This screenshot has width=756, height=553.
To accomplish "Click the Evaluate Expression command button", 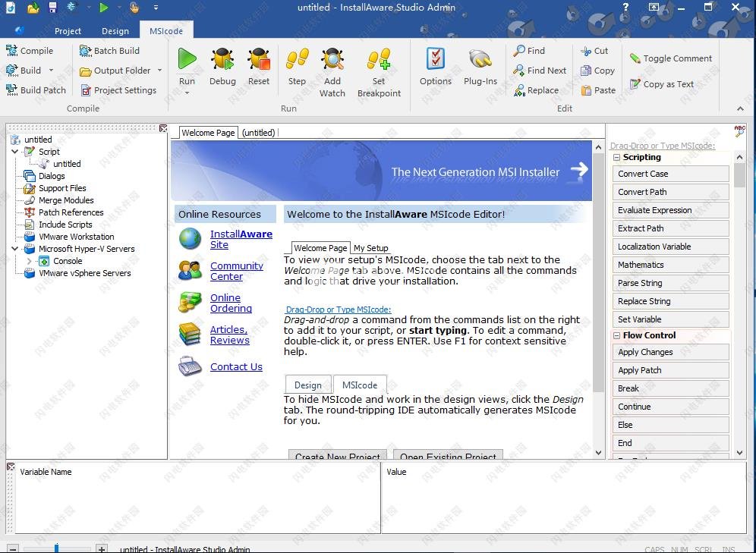I will pos(671,211).
